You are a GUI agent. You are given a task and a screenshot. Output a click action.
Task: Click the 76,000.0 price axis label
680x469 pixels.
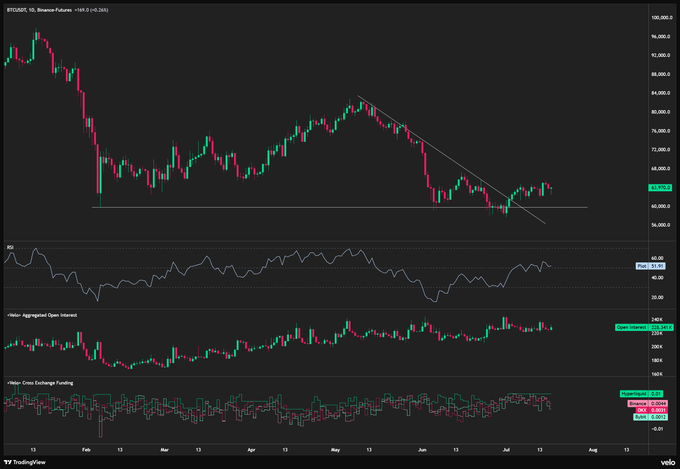click(661, 131)
